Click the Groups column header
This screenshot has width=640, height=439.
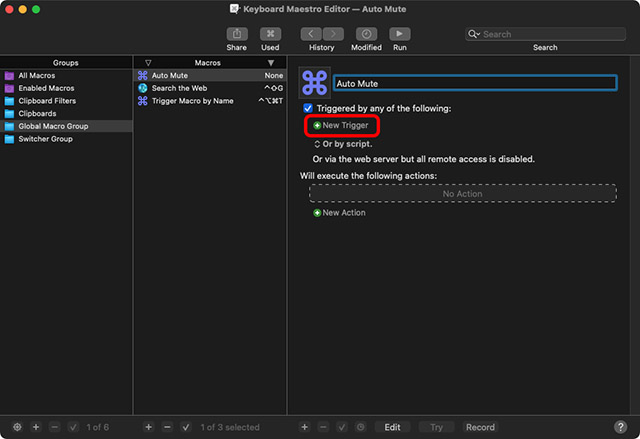[x=66, y=63]
